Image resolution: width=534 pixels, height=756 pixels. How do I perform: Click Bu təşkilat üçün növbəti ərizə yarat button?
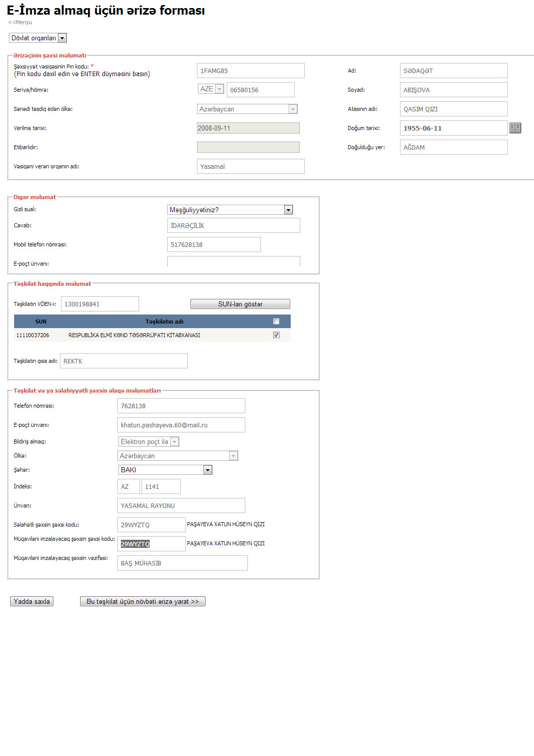click(143, 601)
